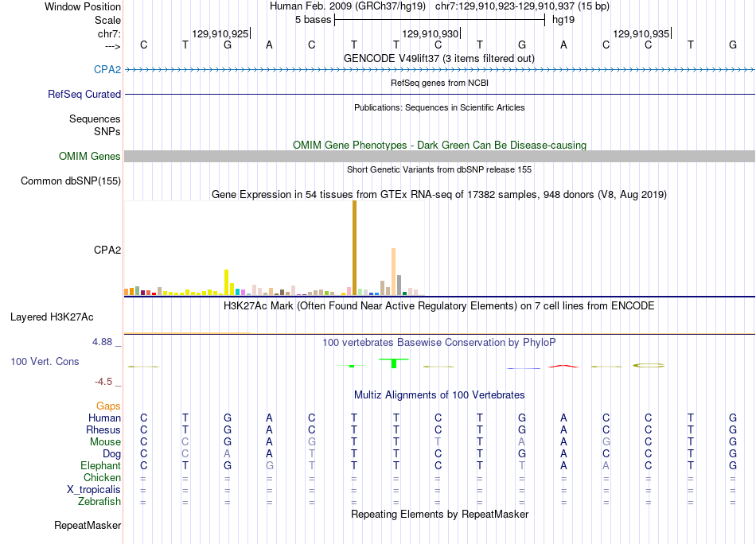This screenshot has width=756, height=544.
Task: Click the OMIM Gene Phenotypes green title
Action: (439, 145)
